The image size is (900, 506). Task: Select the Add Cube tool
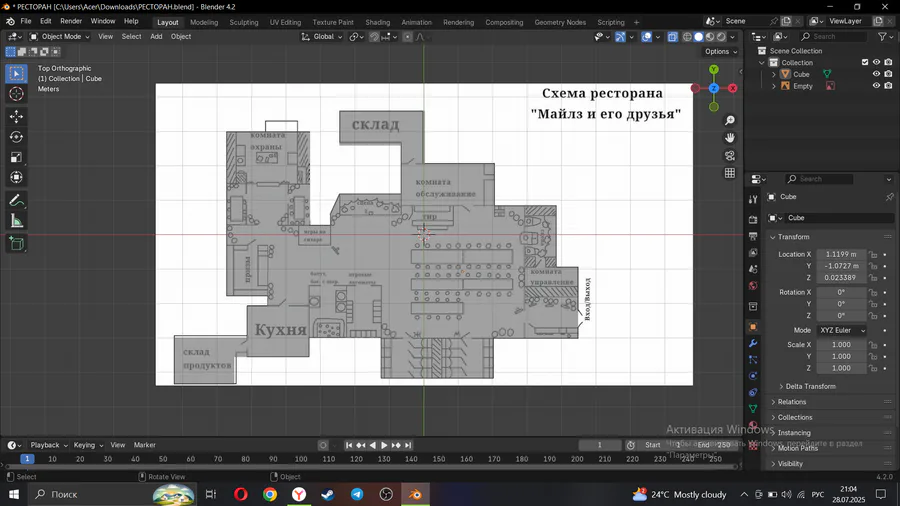(x=16, y=243)
